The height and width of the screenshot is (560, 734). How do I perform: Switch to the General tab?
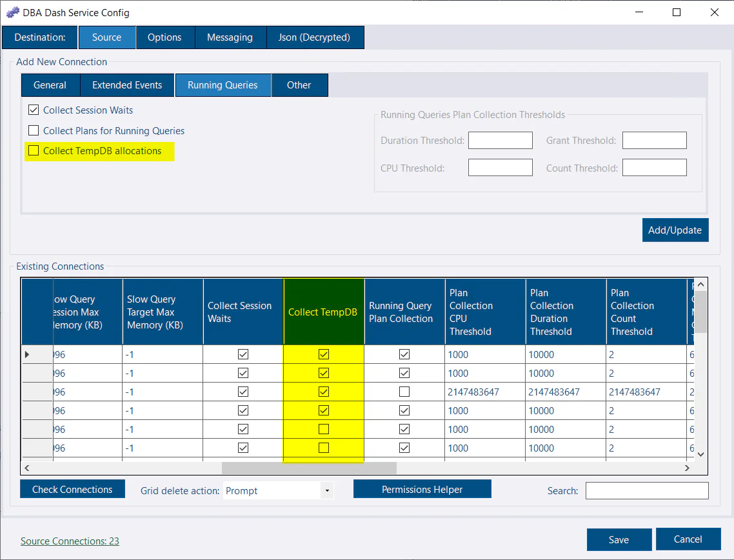pos(50,85)
